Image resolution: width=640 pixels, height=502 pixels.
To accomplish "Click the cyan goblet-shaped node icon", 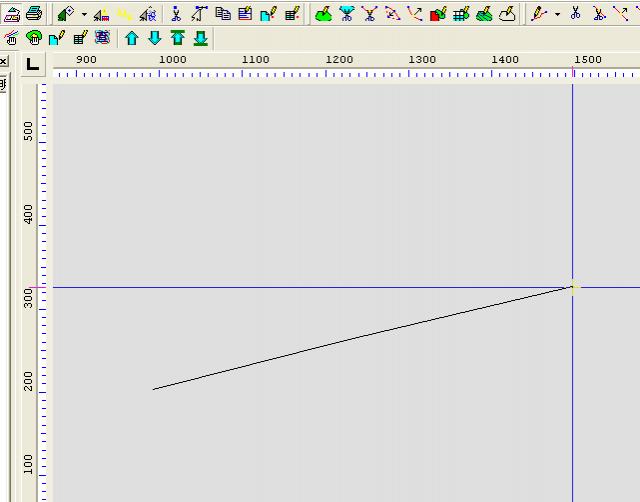I will click(x=346, y=13).
